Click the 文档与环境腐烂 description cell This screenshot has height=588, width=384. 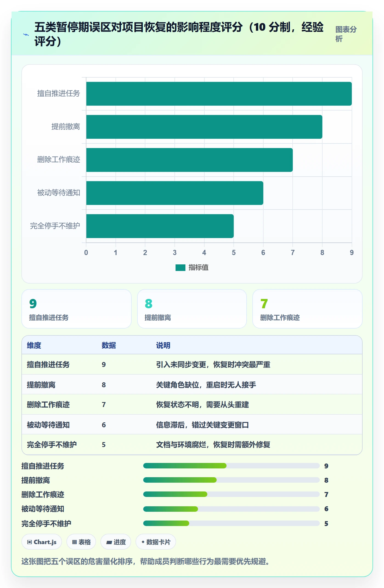click(x=213, y=445)
